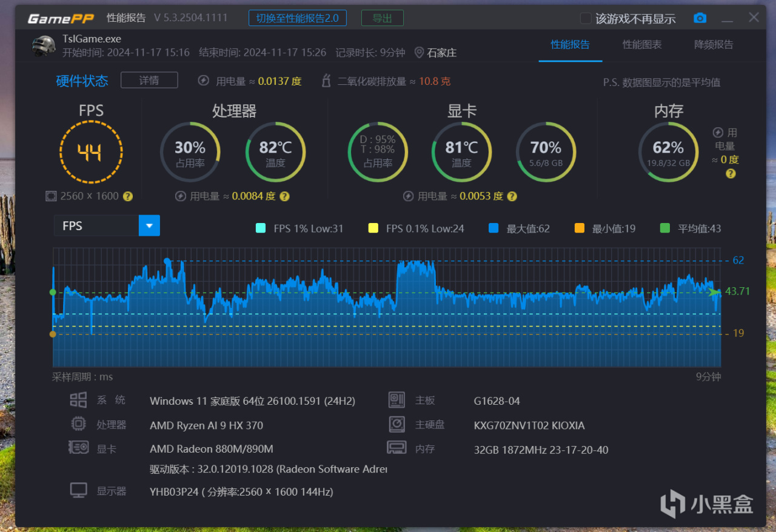Click the max value 62 marker on chart
Screen dimensions: 776x532
pyautogui.click(x=167, y=261)
